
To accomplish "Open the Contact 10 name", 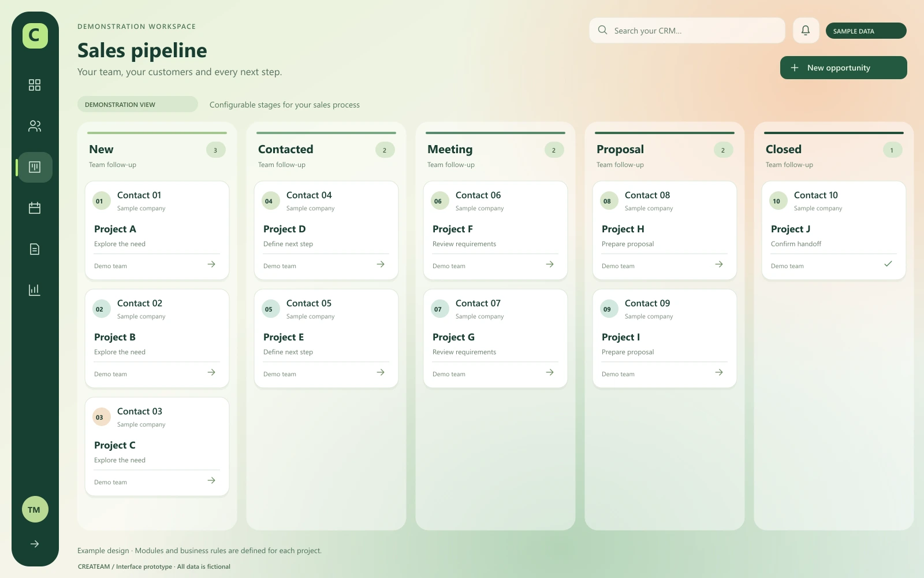I will click(x=815, y=195).
